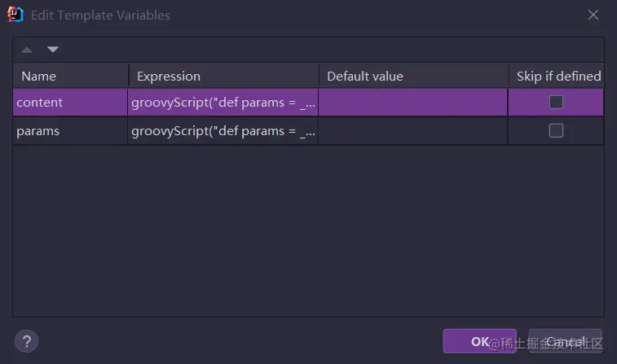Click the move up arrow icon

click(27, 50)
